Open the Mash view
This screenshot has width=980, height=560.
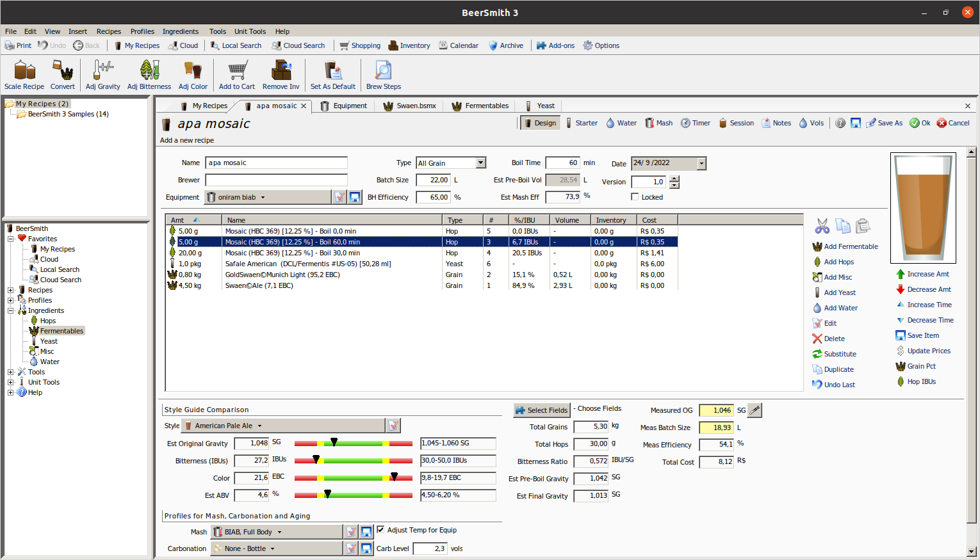click(658, 123)
